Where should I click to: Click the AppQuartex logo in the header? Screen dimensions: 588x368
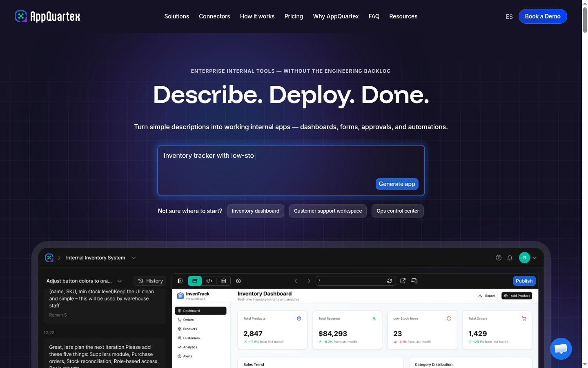point(47,16)
